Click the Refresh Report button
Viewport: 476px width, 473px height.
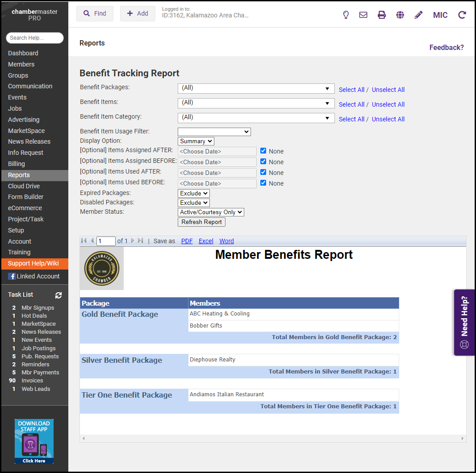click(201, 222)
